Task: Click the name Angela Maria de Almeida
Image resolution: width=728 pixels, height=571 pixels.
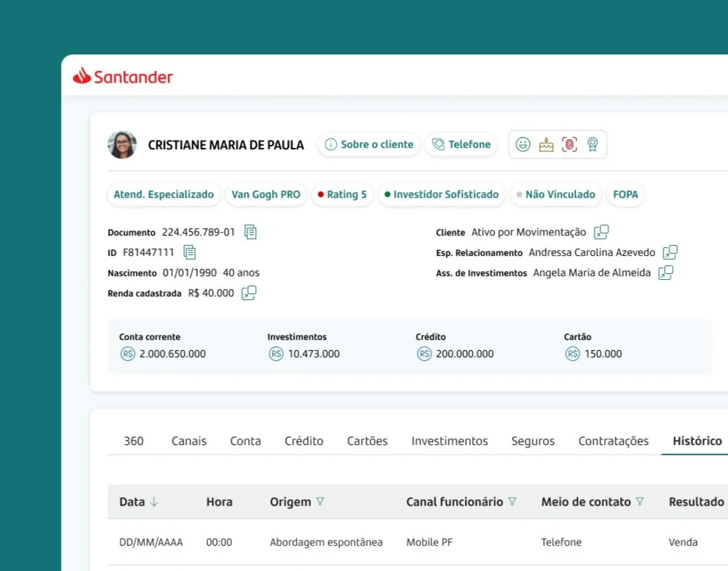Action: coord(592,272)
